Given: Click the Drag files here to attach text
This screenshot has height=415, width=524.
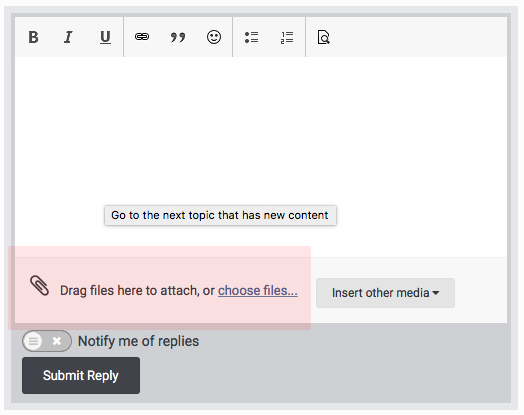Looking at the screenshot, I should 137,290.
